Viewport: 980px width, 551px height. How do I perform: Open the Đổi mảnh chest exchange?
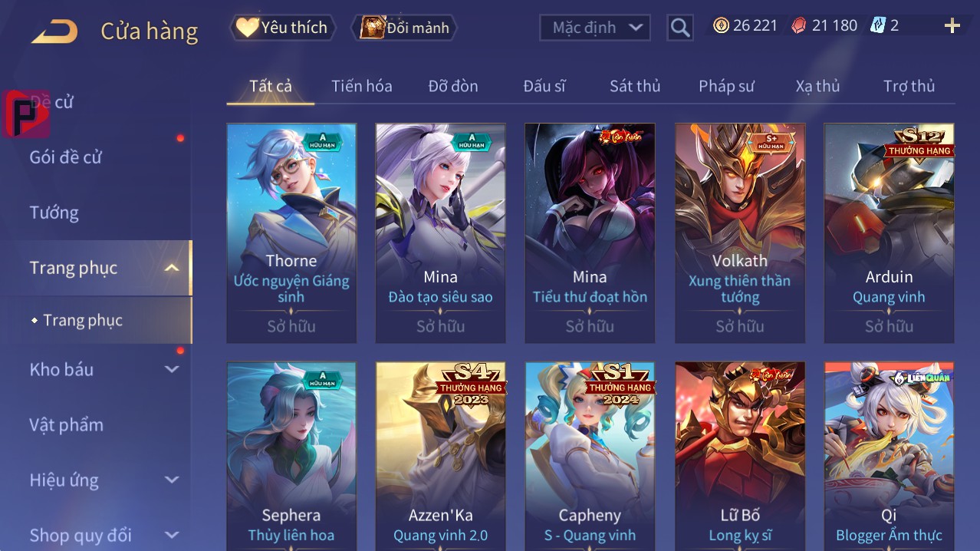tap(404, 28)
